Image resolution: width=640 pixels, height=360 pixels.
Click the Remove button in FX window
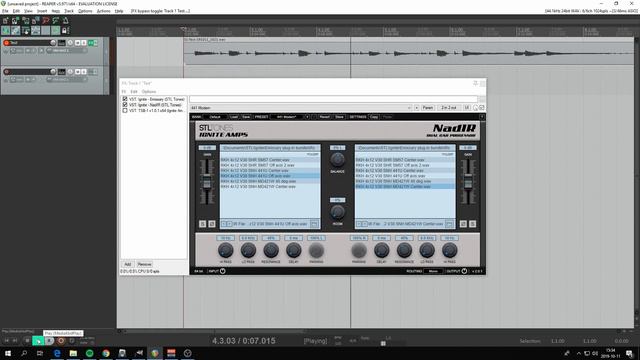(x=144, y=264)
